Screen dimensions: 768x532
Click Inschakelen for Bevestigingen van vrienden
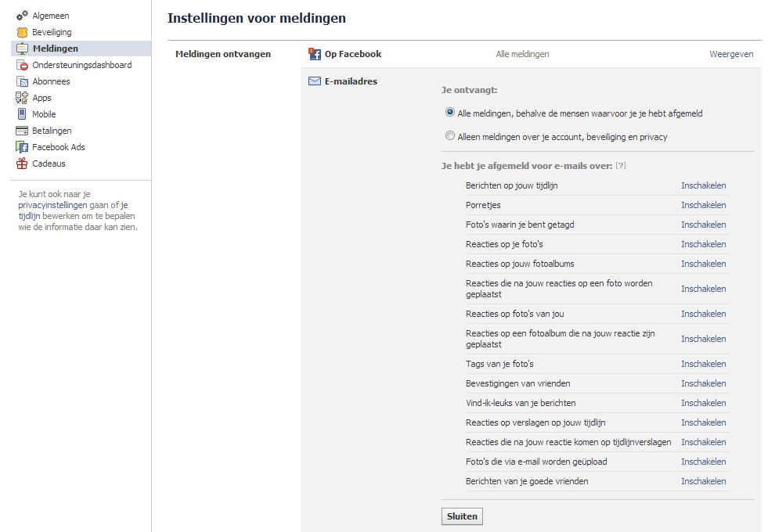click(x=703, y=383)
